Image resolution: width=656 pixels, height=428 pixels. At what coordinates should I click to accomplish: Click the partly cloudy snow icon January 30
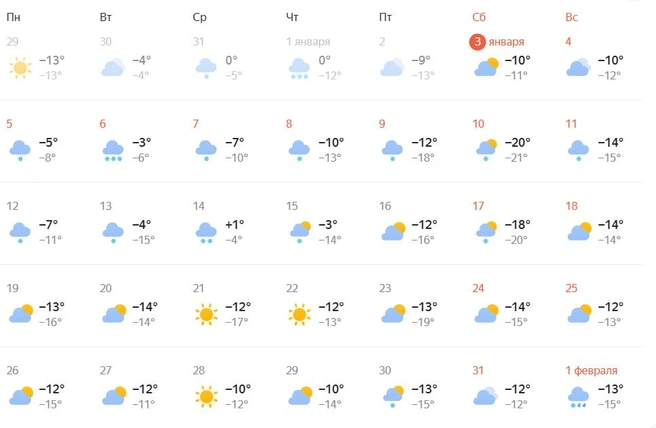(392, 396)
